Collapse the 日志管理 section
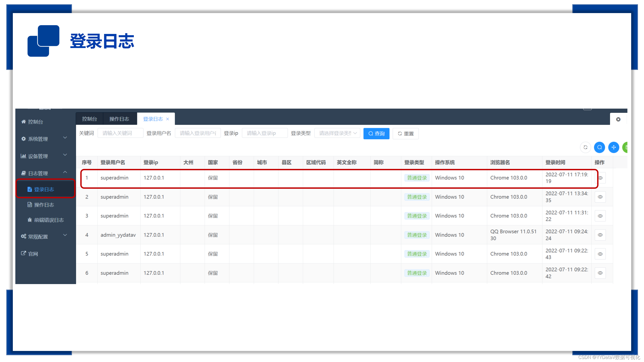This screenshot has width=644, height=362. (x=65, y=172)
